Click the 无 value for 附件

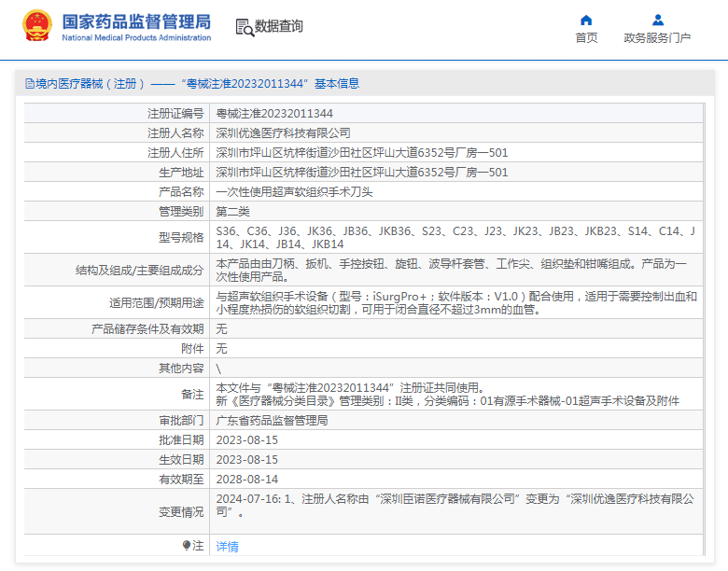[221, 349]
